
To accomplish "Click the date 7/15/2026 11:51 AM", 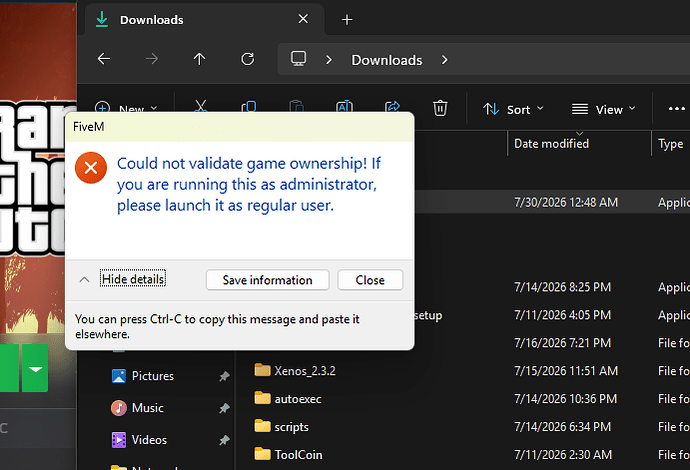I will pos(566,371).
